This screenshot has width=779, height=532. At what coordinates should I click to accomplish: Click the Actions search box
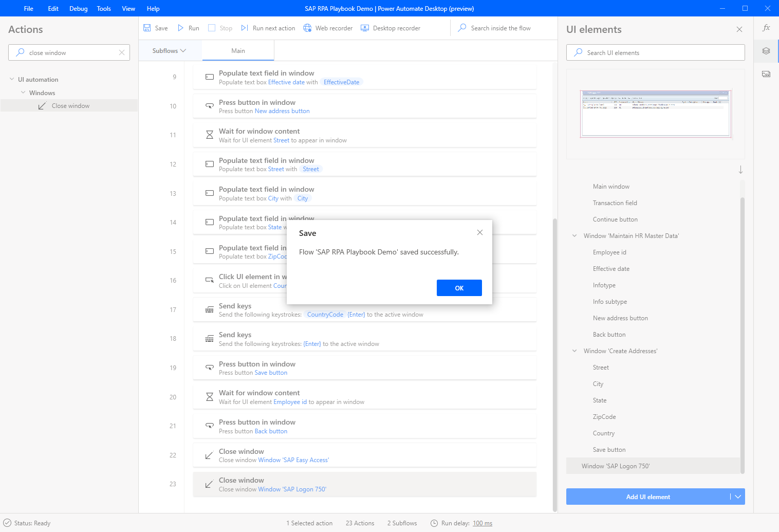pyautogui.click(x=69, y=52)
